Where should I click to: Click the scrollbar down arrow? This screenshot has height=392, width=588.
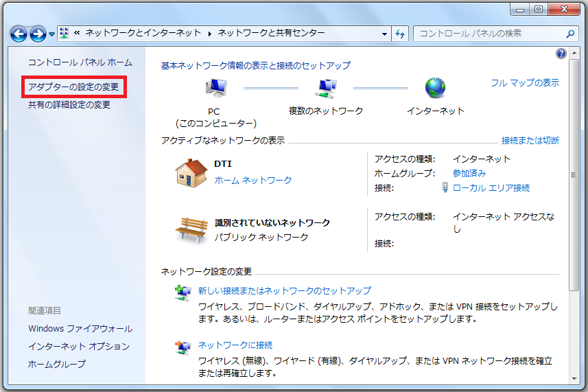click(x=574, y=378)
